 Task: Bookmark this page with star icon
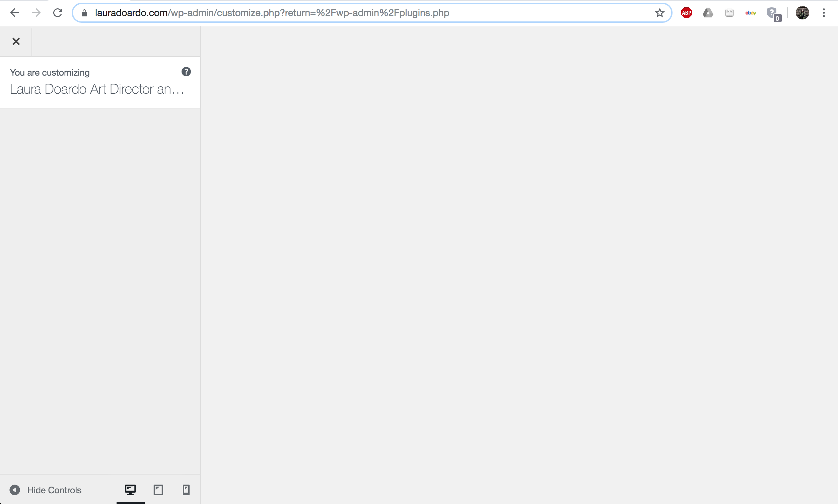(x=659, y=13)
